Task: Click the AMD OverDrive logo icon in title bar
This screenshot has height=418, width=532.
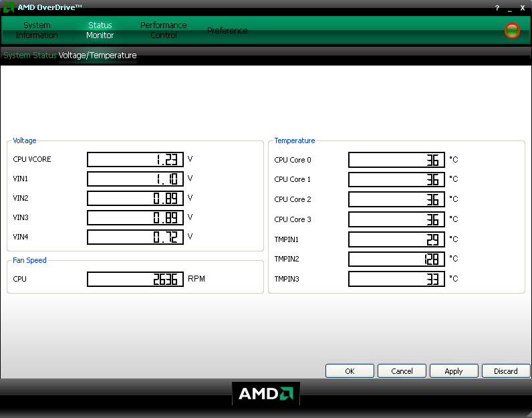Action: pos(8,7)
